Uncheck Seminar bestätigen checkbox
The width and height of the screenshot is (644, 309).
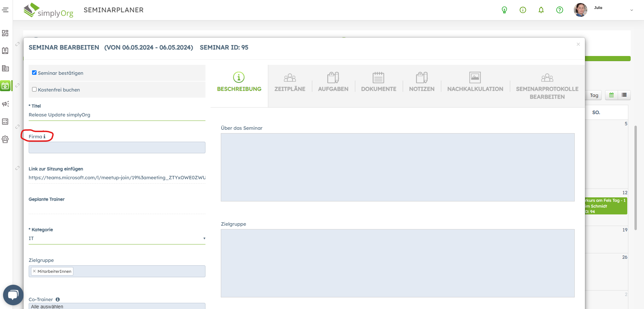click(x=34, y=73)
